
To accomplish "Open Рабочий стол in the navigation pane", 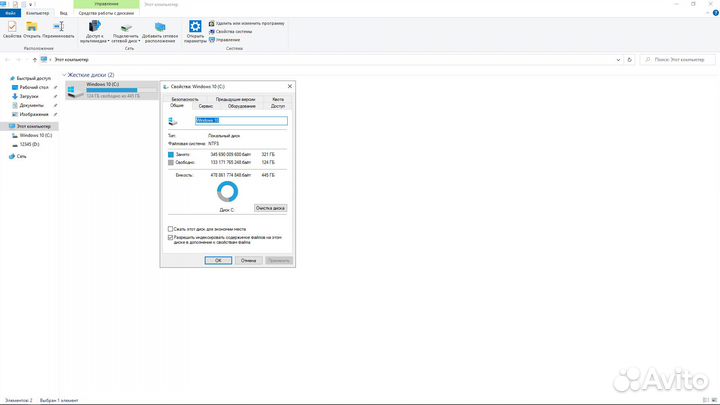I will pos(34,87).
